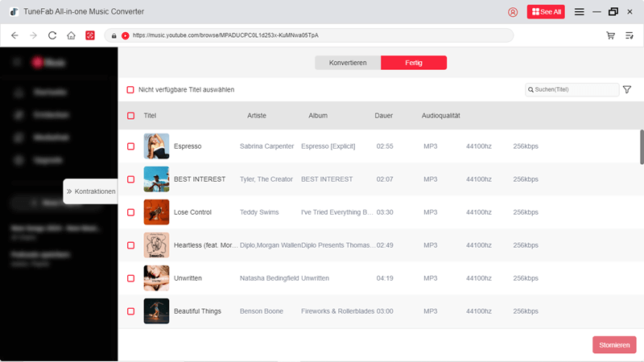644x362 pixels.
Task: Expand the Kontraktionen side panel
Action: pyautogui.click(x=91, y=191)
